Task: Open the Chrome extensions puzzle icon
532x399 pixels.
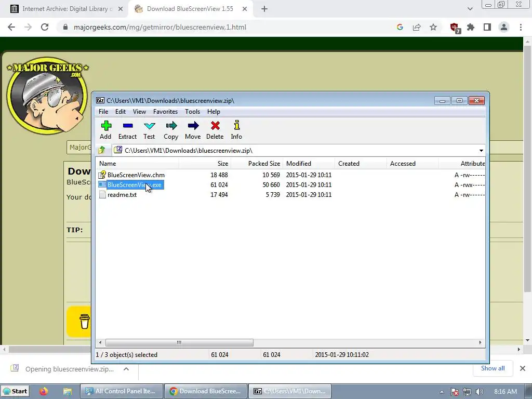Action: click(x=471, y=27)
